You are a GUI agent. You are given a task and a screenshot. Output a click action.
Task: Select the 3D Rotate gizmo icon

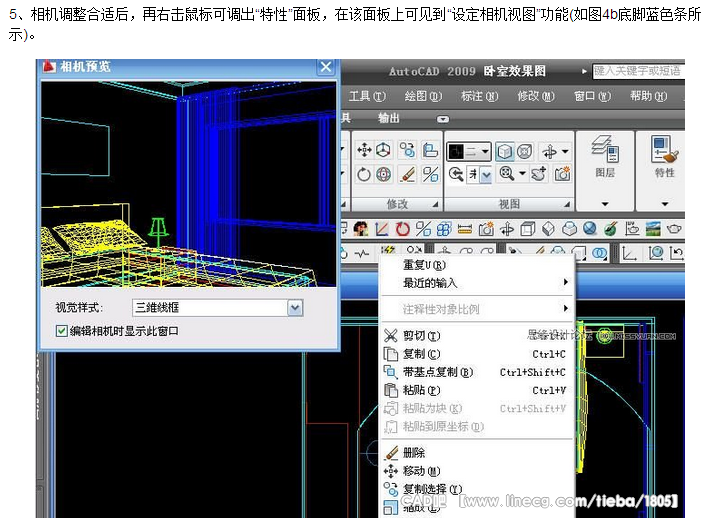click(x=383, y=150)
